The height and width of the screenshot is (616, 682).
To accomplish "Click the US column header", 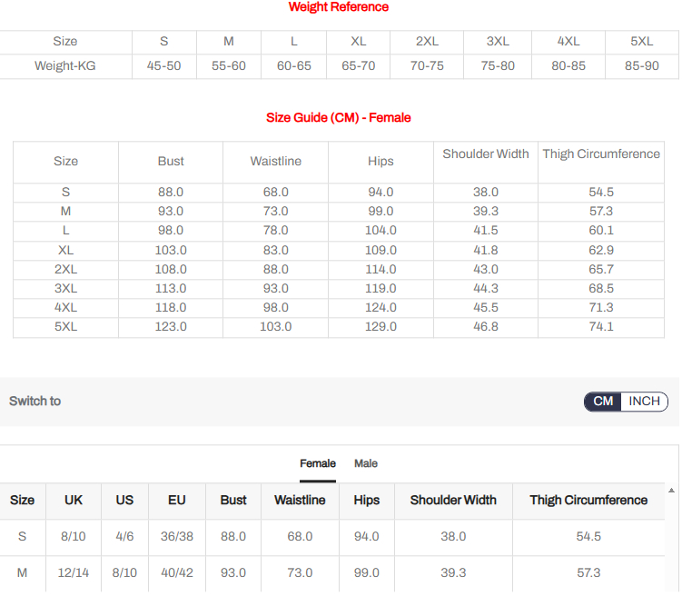I will tap(124, 501).
